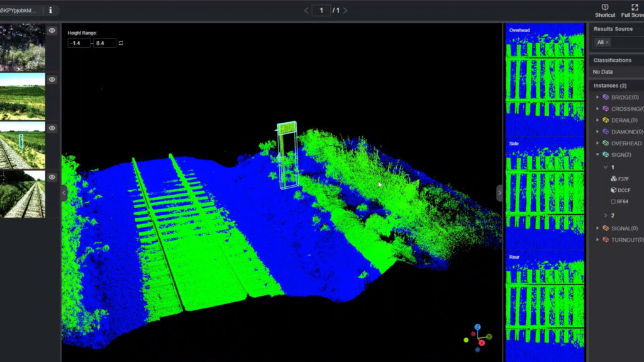
Task: Select the F37F cuboid item icon
Action: coord(614,179)
